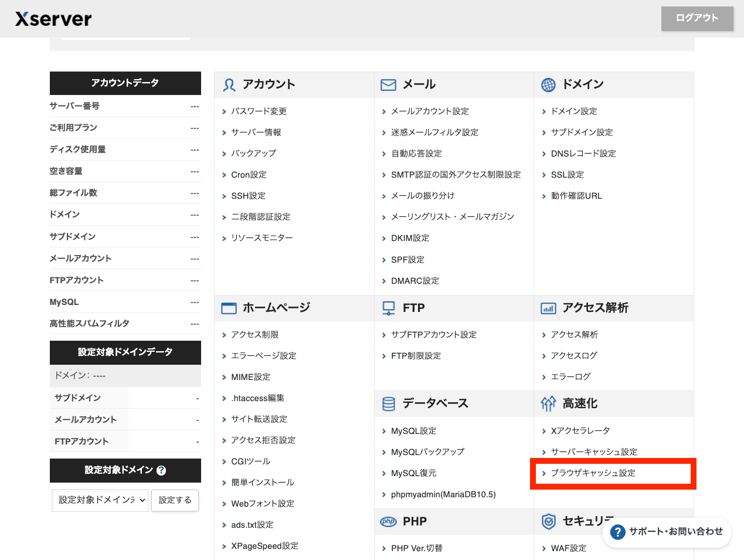The image size is (744, 560).
Task: Open SPF設定
Action: coord(407,260)
